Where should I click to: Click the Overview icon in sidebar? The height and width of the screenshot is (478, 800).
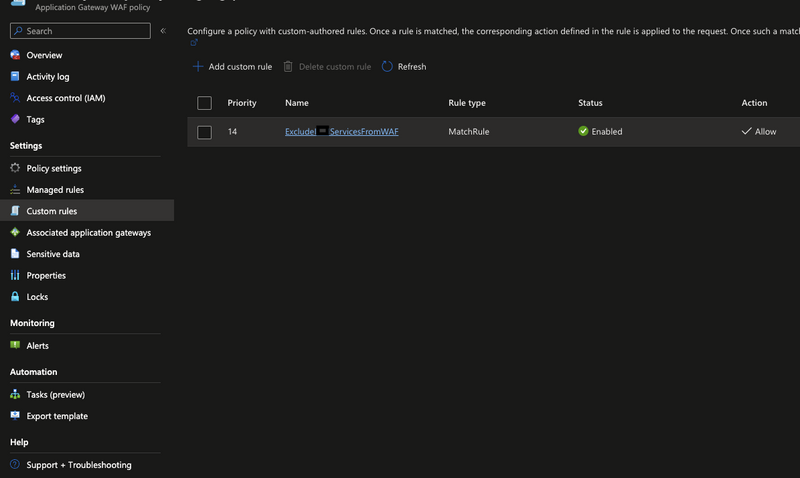[15, 55]
